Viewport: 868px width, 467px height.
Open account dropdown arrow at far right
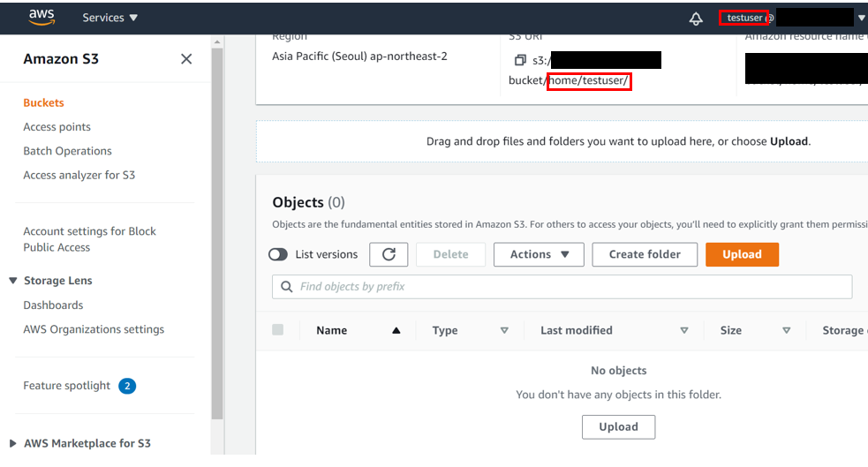point(861,18)
